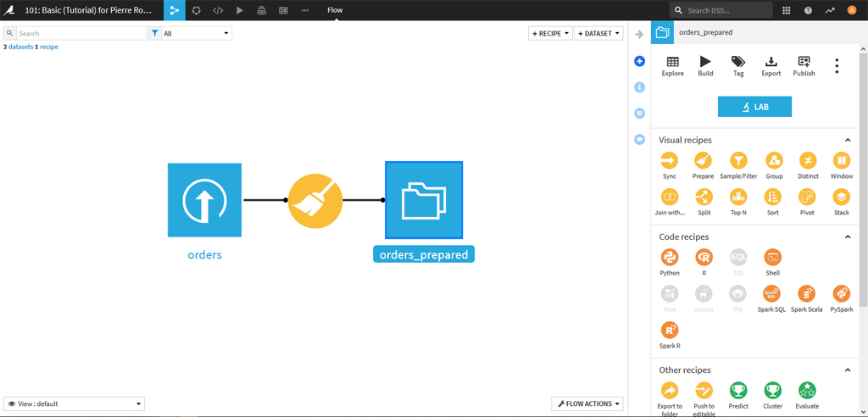Open the All filter dropdown
Image resolution: width=868 pixels, height=417 pixels.
point(197,33)
